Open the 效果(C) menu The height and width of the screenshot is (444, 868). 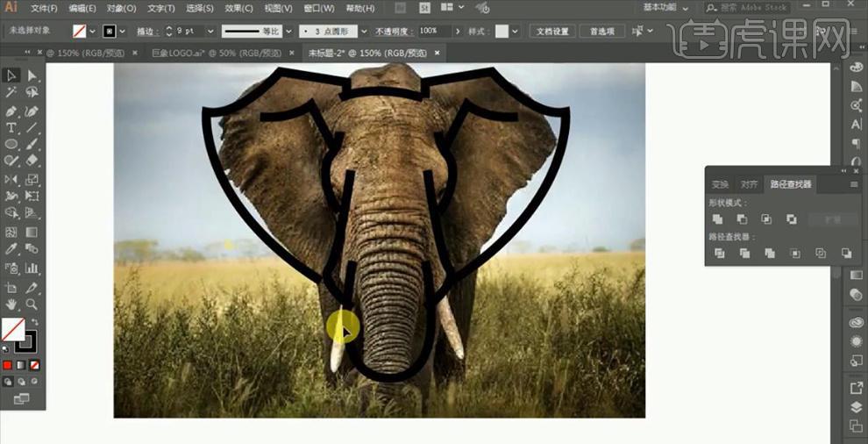tap(238, 8)
